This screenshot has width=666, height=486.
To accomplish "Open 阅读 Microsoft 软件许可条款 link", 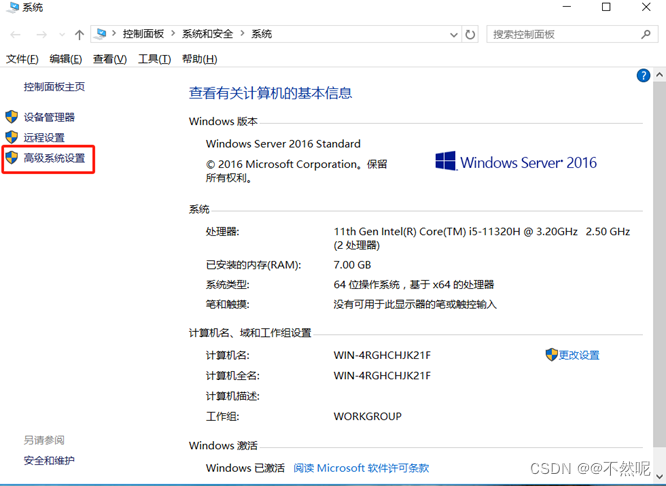I will (x=361, y=468).
